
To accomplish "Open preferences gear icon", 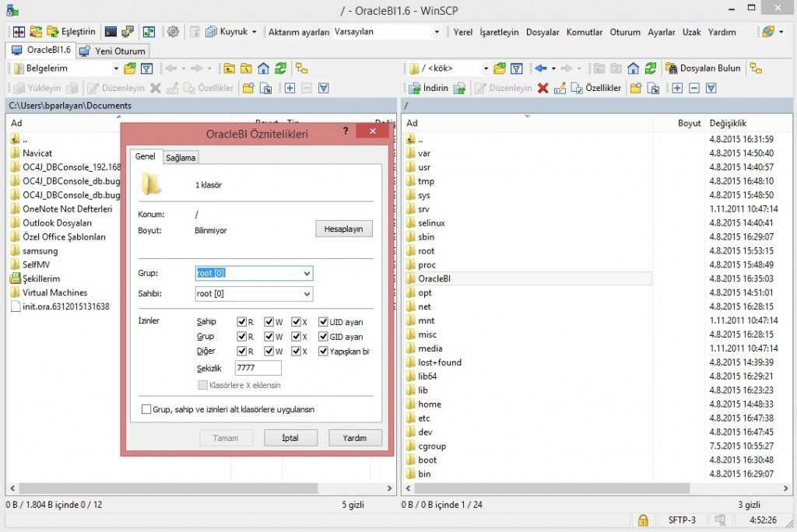I will click(x=173, y=32).
